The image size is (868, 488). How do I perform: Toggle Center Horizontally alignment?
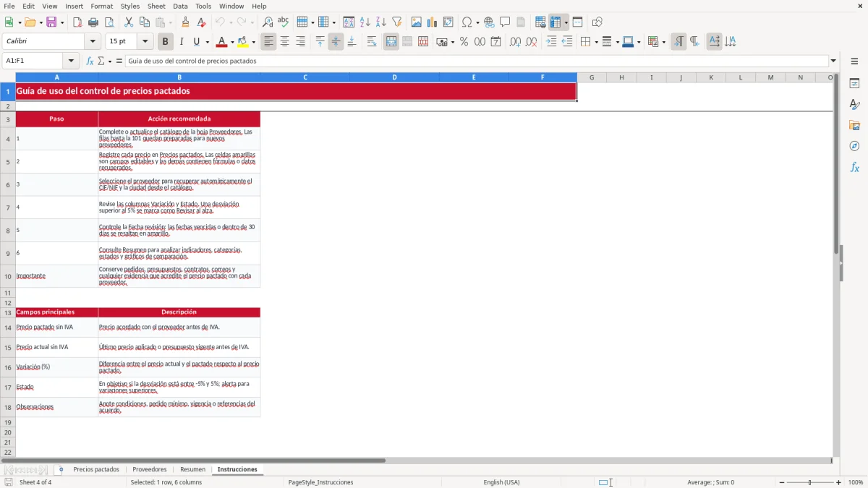pyautogui.click(x=285, y=42)
